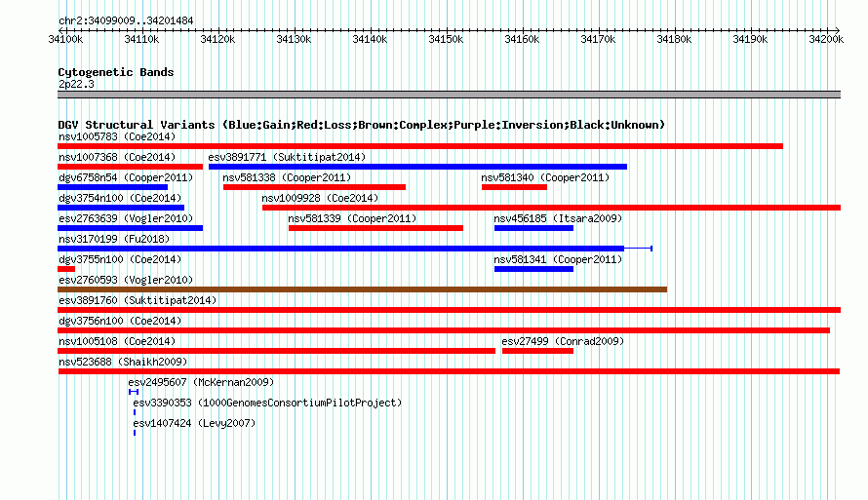Viewport: 868px width, 500px height.
Task: Open the nsv581340 (Cooper2011) label
Action: tap(545, 177)
